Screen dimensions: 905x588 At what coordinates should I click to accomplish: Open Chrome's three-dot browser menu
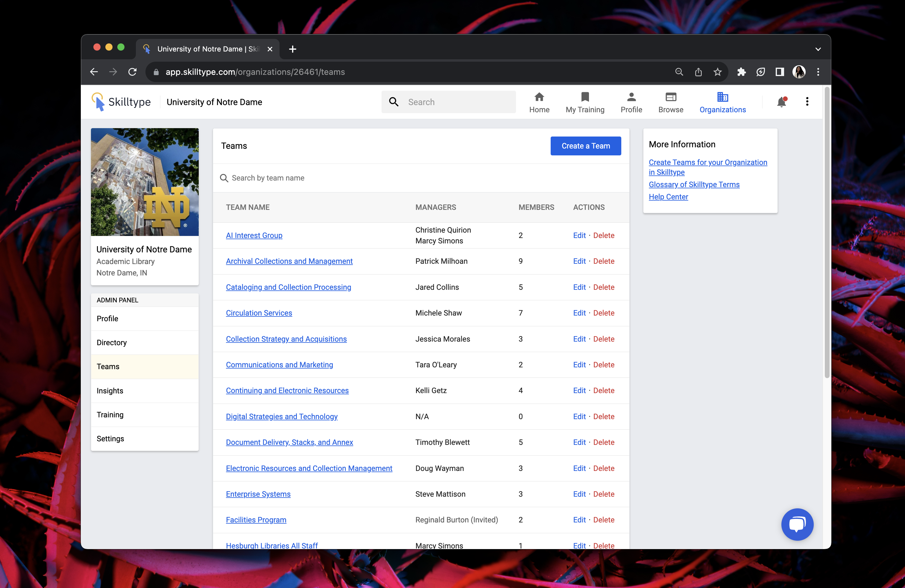pos(818,72)
